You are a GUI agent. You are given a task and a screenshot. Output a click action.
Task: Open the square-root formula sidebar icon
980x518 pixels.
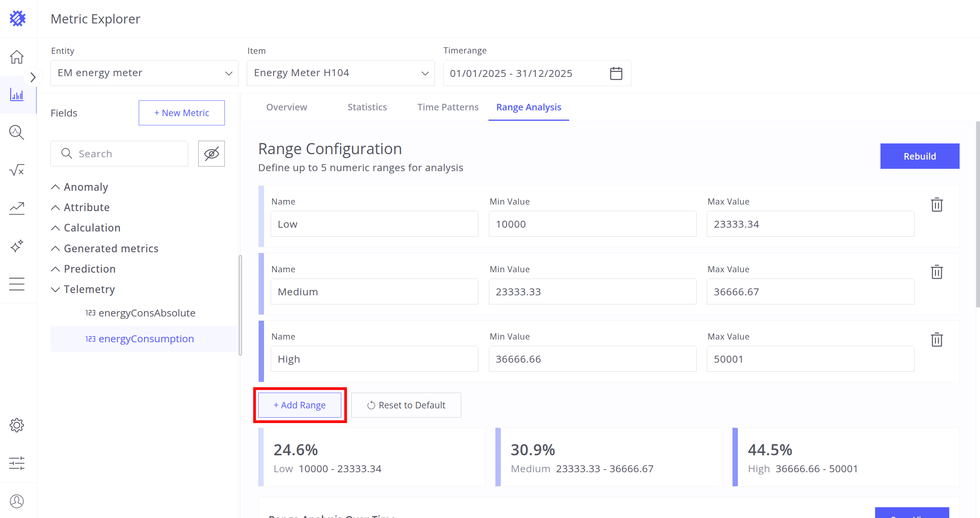pyautogui.click(x=17, y=170)
